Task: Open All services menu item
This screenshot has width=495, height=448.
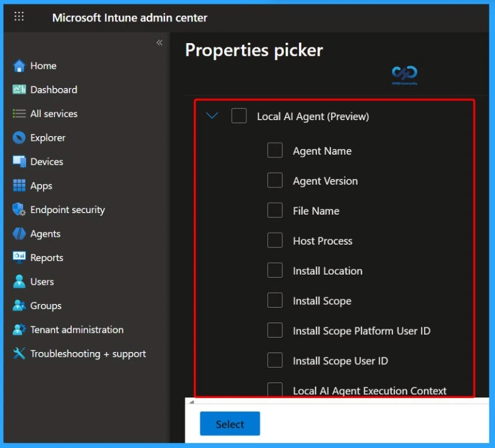Action: (54, 114)
